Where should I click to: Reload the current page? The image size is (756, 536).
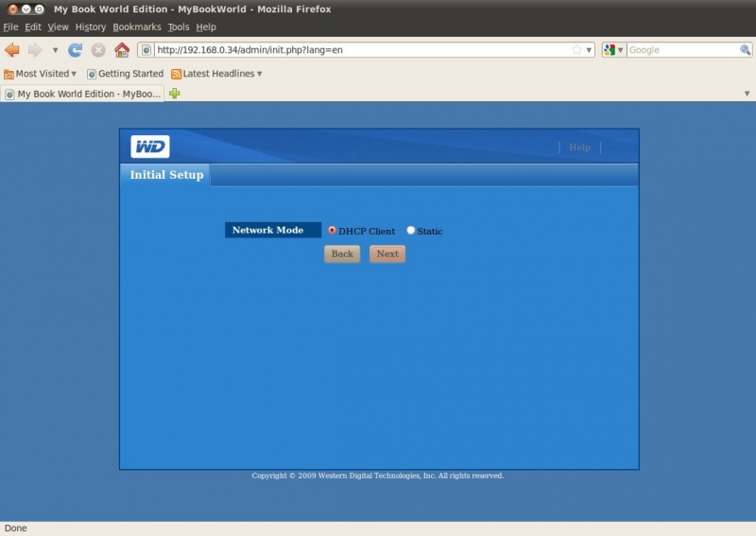click(76, 50)
